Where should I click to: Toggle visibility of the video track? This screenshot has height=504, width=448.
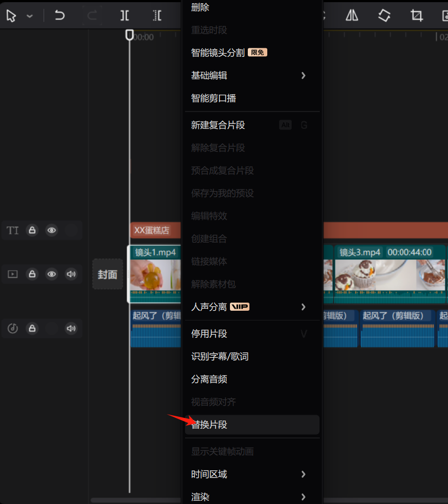point(51,274)
